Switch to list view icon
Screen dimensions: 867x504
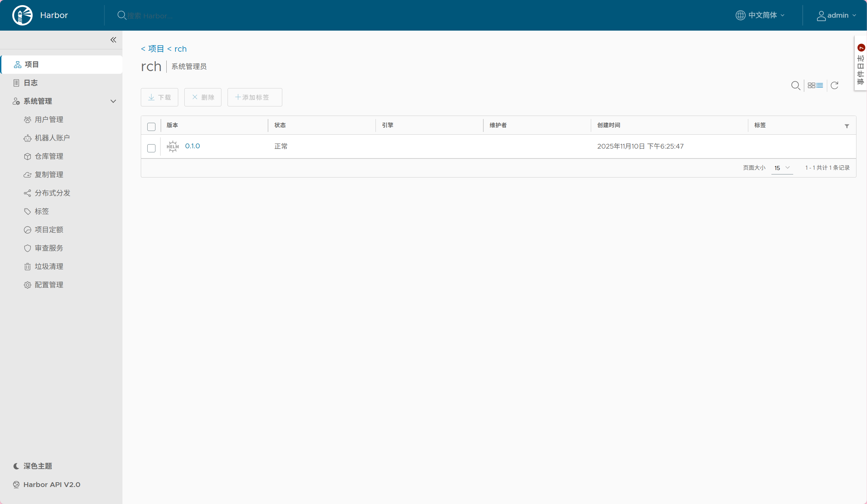(x=820, y=85)
